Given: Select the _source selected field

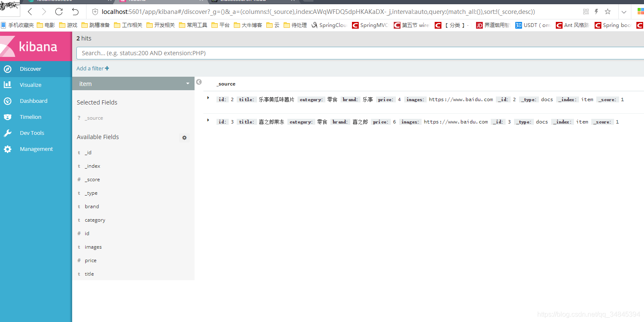Looking at the screenshot, I should click(x=94, y=118).
